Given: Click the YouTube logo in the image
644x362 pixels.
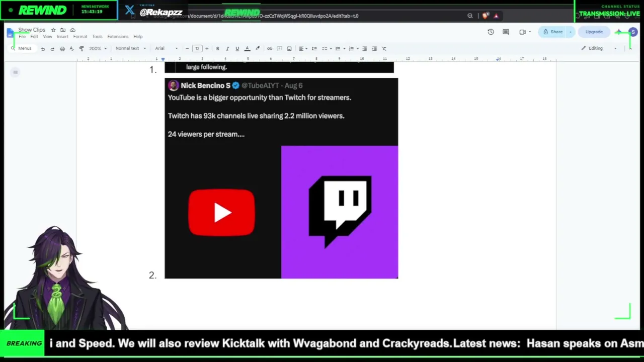Looking at the screenshot, I should [221, 212].
